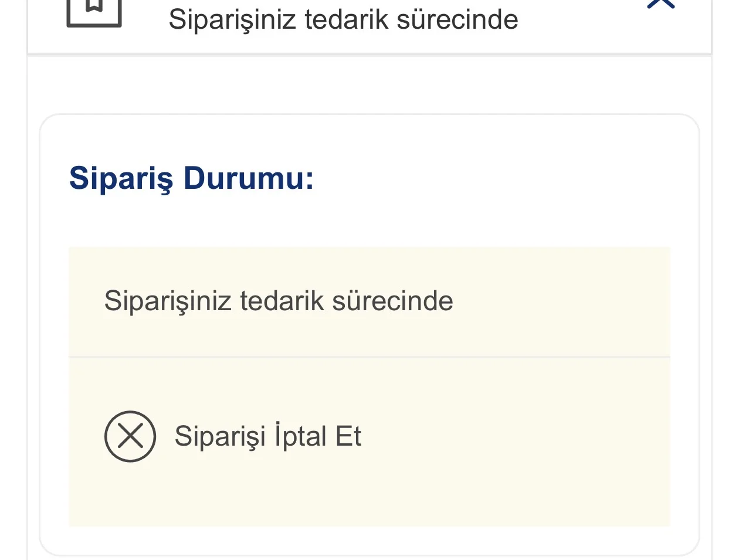Click empty yellow area below the cancel option

(369, 498)
